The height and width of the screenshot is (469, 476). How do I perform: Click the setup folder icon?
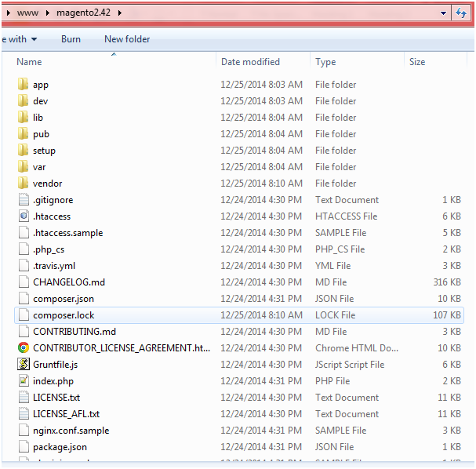click(x=24, y=151)
